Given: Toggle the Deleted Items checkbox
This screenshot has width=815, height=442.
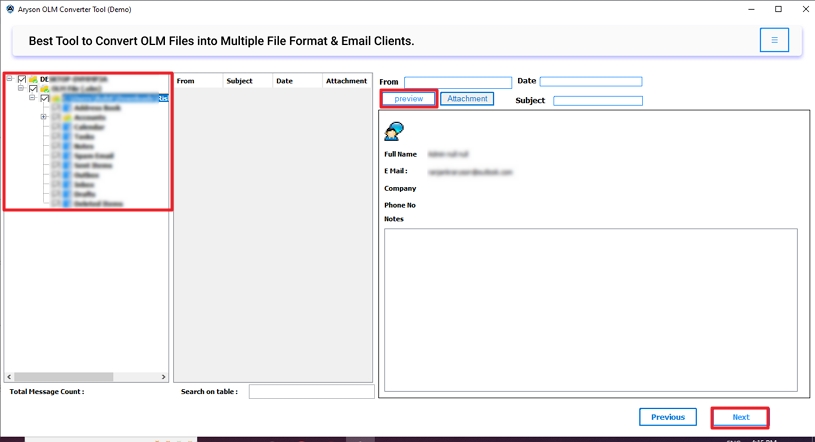Looking at the screenshot, I should point(56,204).
